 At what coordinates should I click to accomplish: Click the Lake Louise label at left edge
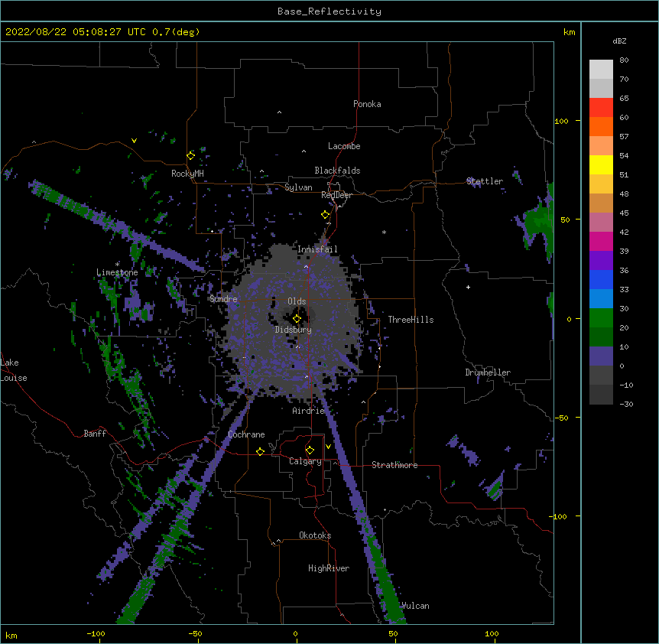click(x=14, y=370)
